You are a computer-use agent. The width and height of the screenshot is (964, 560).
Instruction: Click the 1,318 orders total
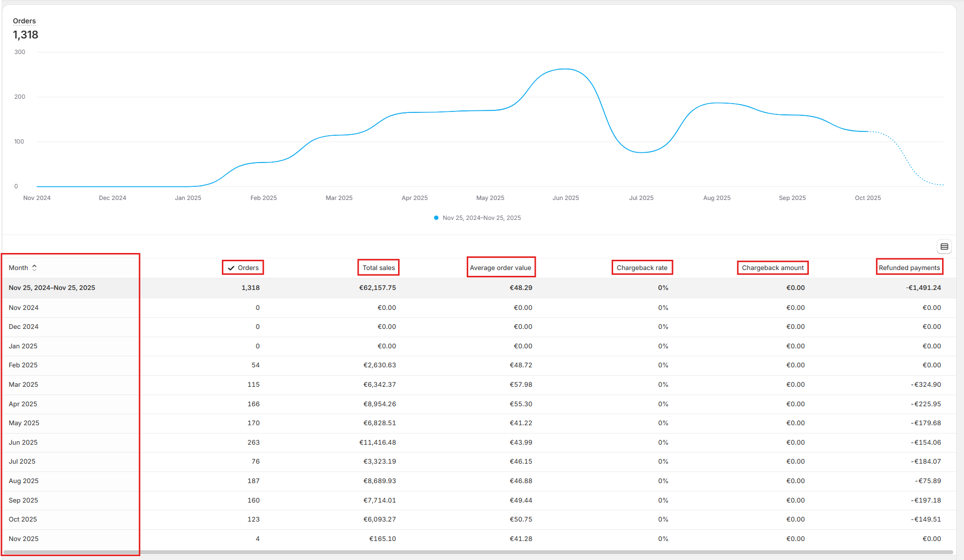[25, 35]
